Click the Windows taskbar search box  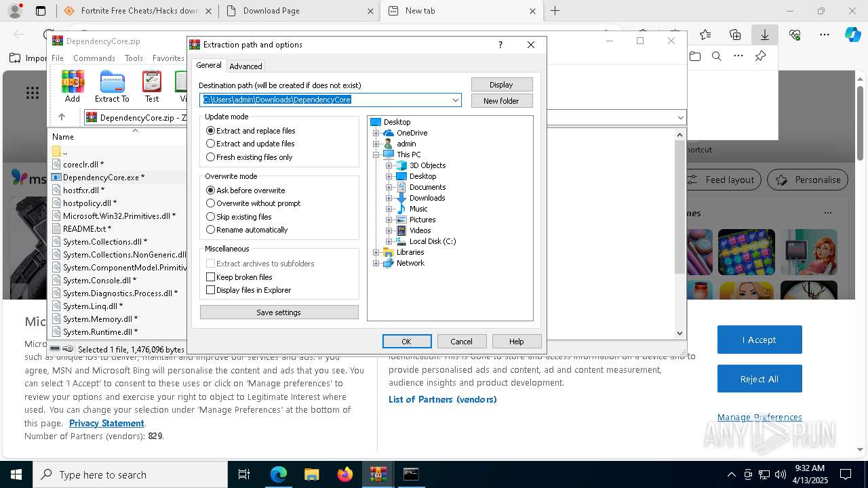tap(130, 474)
